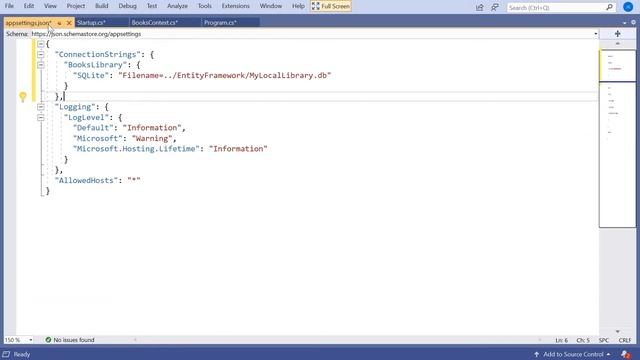Collapse the BooksLibrary section

click(40, 65)
